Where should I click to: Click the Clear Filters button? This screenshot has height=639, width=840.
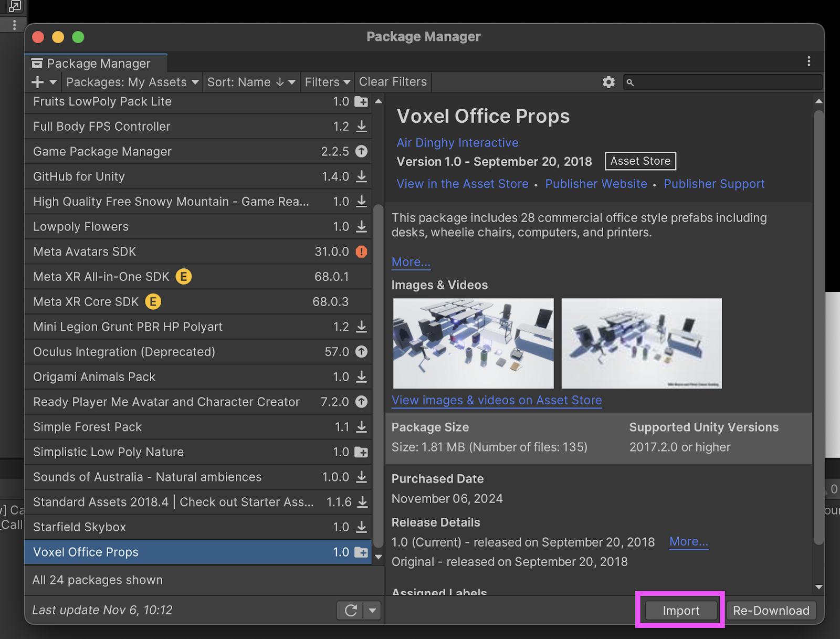(x=393, y=82)
